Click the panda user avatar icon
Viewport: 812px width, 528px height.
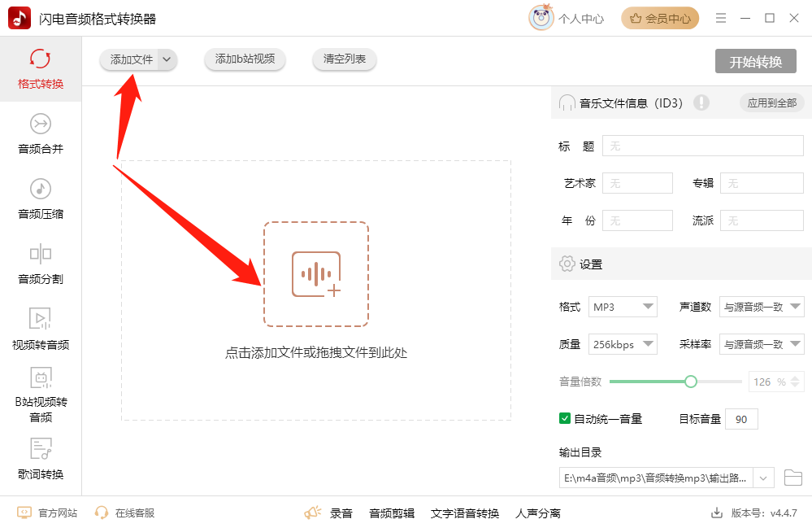pos(541,18)
